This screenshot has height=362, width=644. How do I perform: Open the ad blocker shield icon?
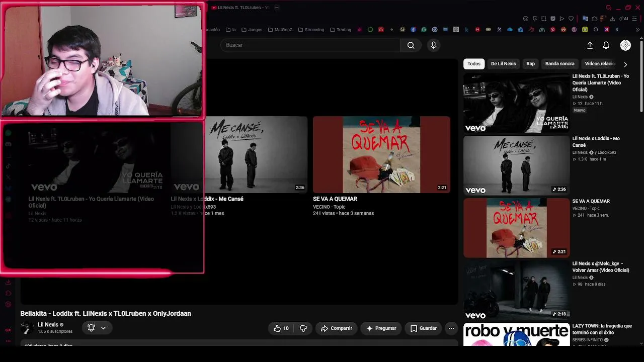pos(553,19)
